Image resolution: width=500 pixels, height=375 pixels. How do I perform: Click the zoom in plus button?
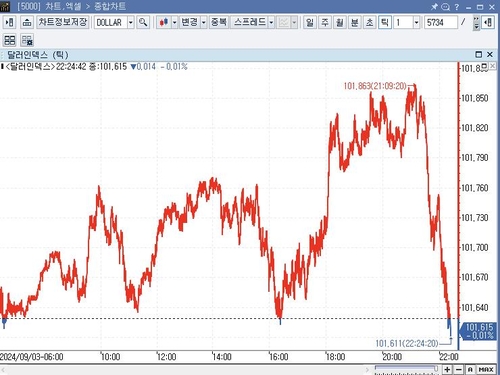447,369
